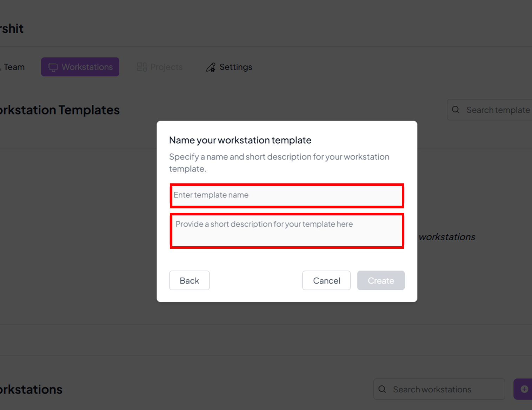Click the Settings pencil-gear icon
The width and height of the screenshot is (532, 410).
pyautogui.click(x=211, y=67)
